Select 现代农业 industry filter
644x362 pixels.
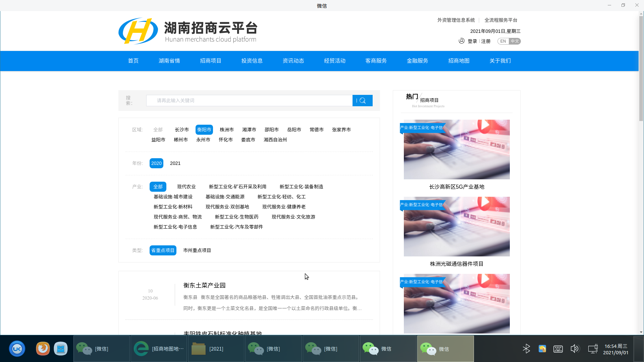(x=186, y=187)
